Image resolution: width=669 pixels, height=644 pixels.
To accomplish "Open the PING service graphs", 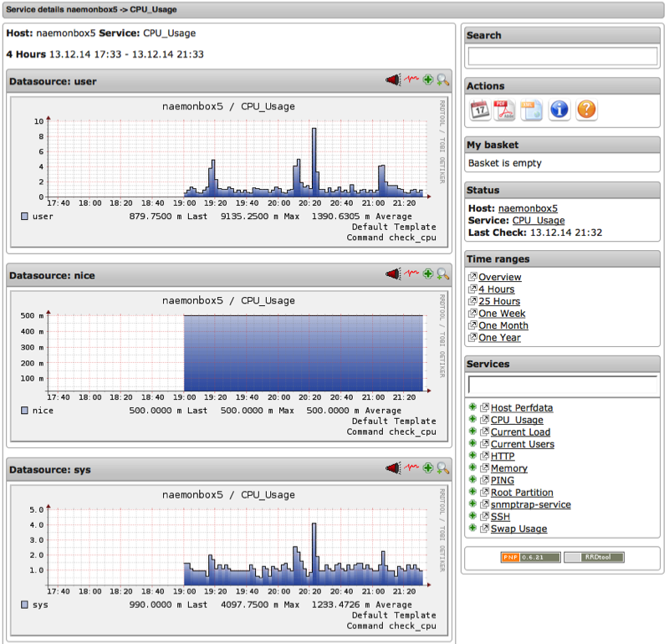I will pos(503,481).
